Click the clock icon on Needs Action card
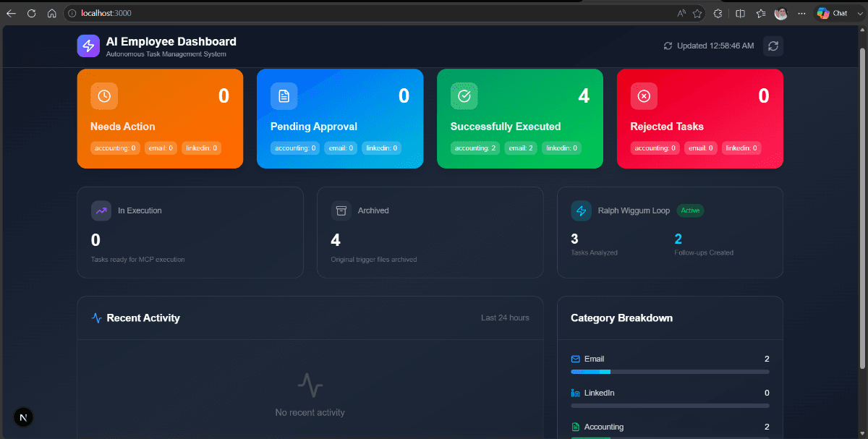 pyautogui.click(x=104, y=95)
